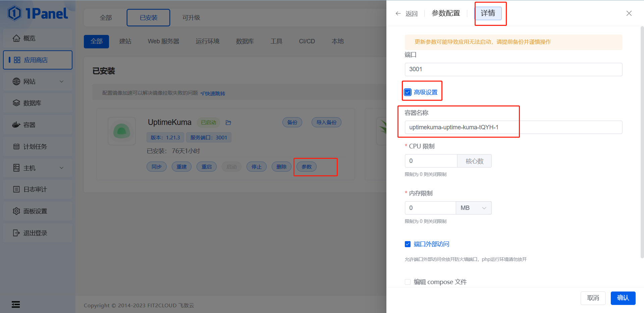Click the 重启 button
The image size is (644, 313).
pyautogui.click(x=207, y=167)
